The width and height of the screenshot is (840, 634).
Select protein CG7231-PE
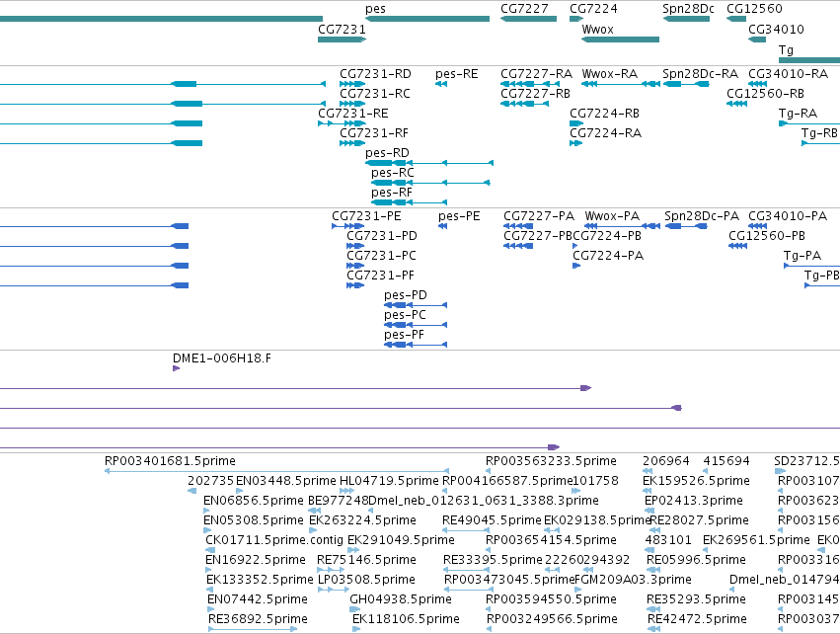(366, 216)
